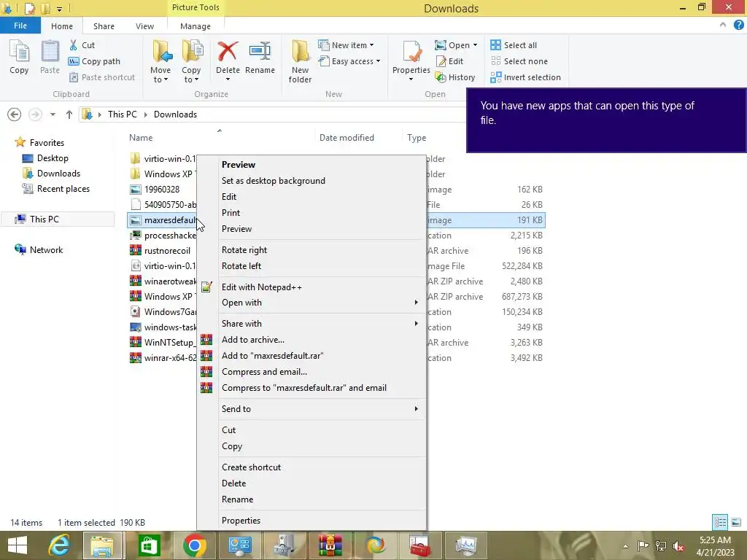The image size is (747, 560).
Task: Click Copy path in ribbon
Action: [94, 61]
